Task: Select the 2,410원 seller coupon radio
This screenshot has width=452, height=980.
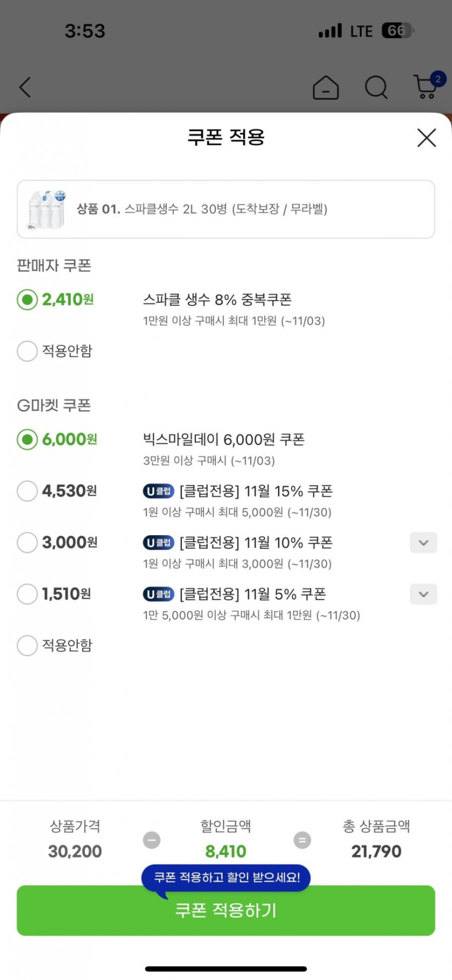Action: pos(27,300)
